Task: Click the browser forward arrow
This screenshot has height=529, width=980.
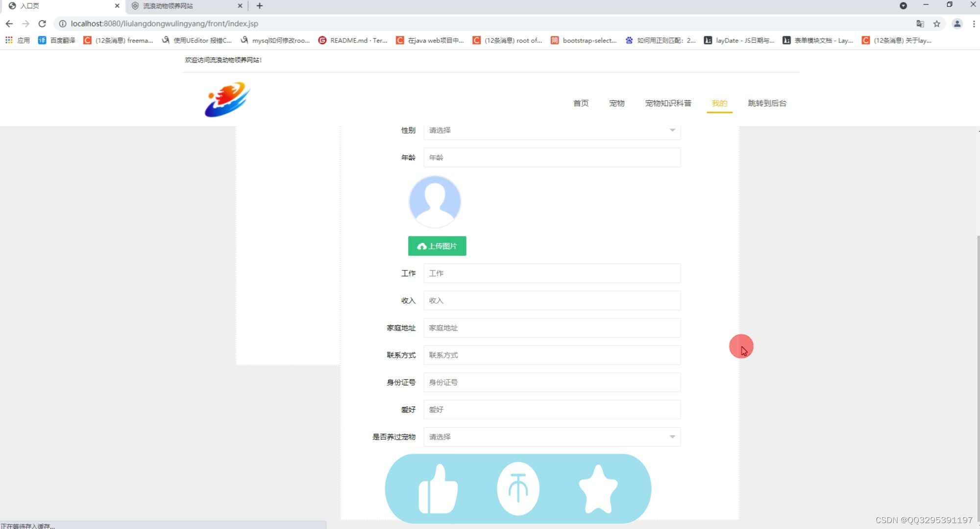Action: pyautogui.click(x=25, y=24)
